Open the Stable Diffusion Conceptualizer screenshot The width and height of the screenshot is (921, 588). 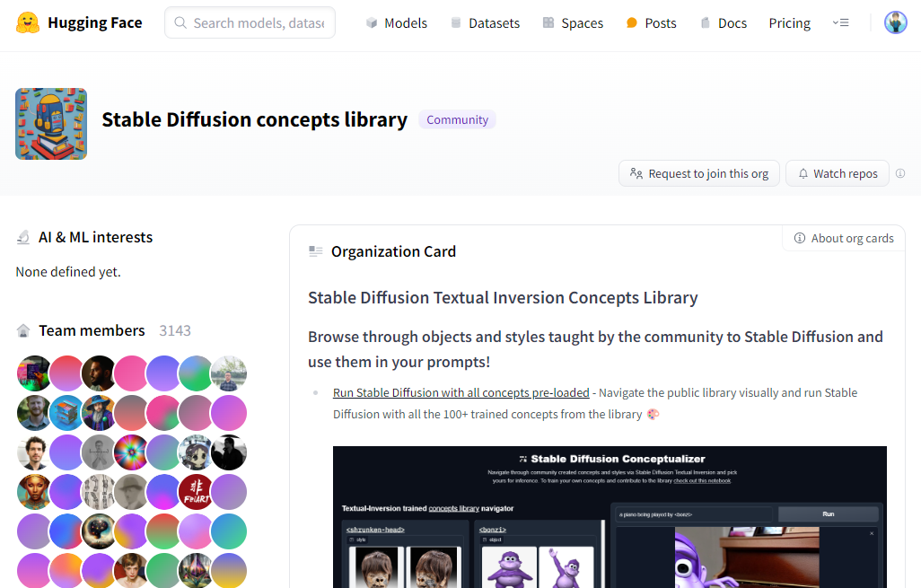pyautogui.click(x=610, y=517)
